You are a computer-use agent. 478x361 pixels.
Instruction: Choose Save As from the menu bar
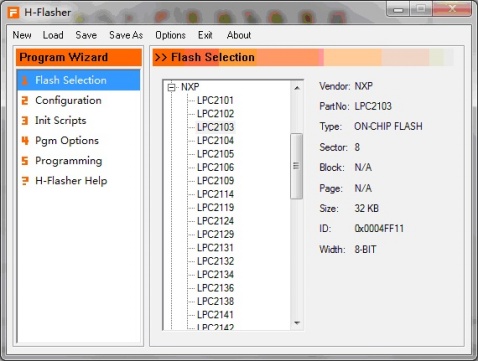(126, 35)
